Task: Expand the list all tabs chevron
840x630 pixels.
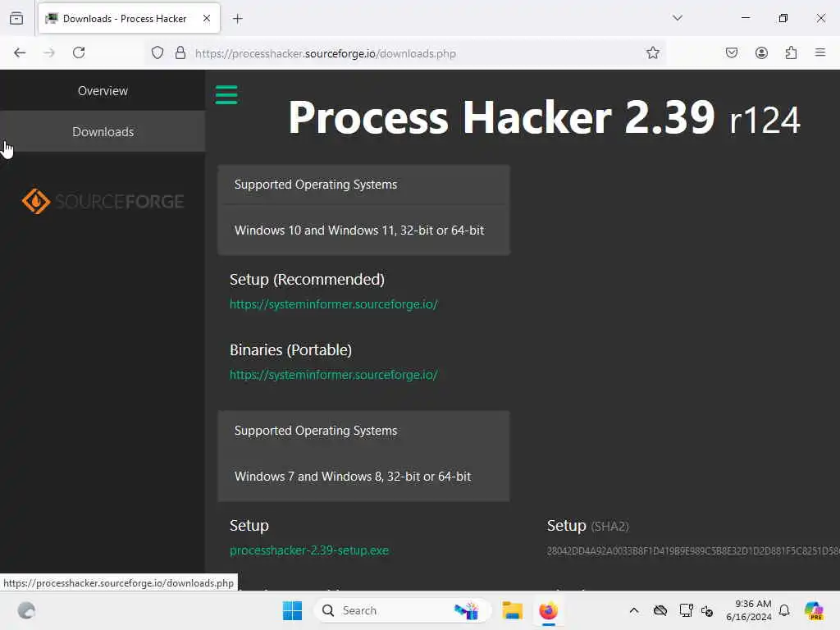Action: pyautogui.click(x=678, y=18)
